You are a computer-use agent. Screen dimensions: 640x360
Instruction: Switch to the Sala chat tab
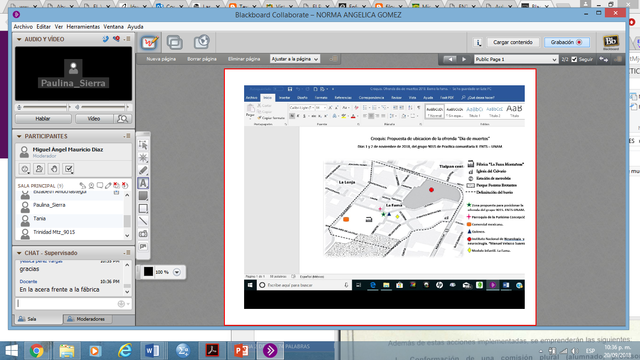(x=38, y=319)
